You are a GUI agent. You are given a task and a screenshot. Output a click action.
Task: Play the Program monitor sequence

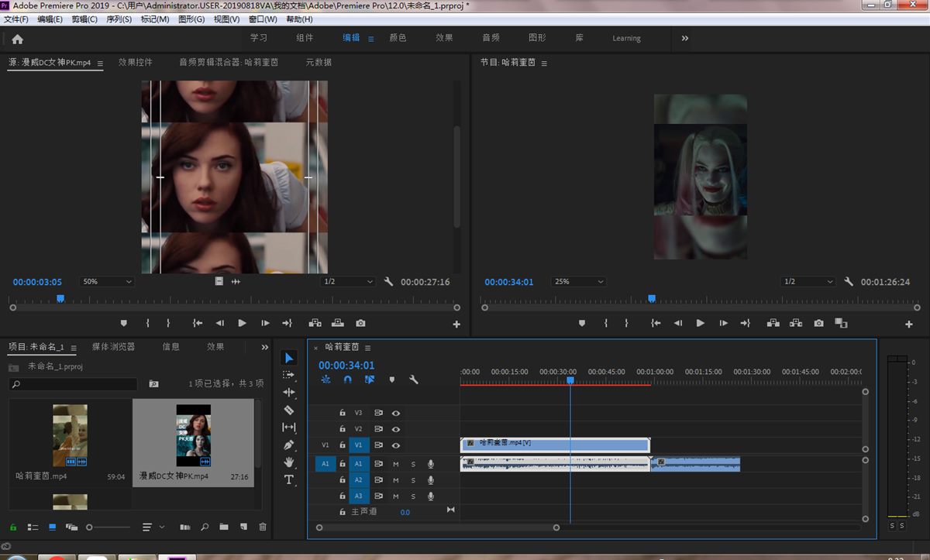pos(700,323)
